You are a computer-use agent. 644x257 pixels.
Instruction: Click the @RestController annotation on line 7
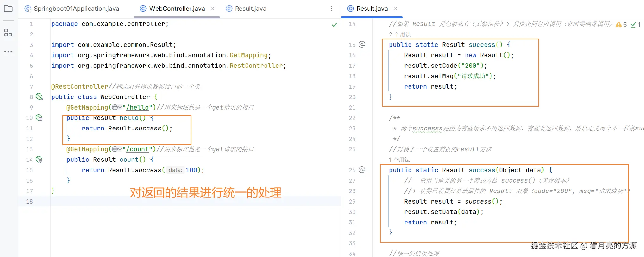pyautogui.click(x=80, y=86)
